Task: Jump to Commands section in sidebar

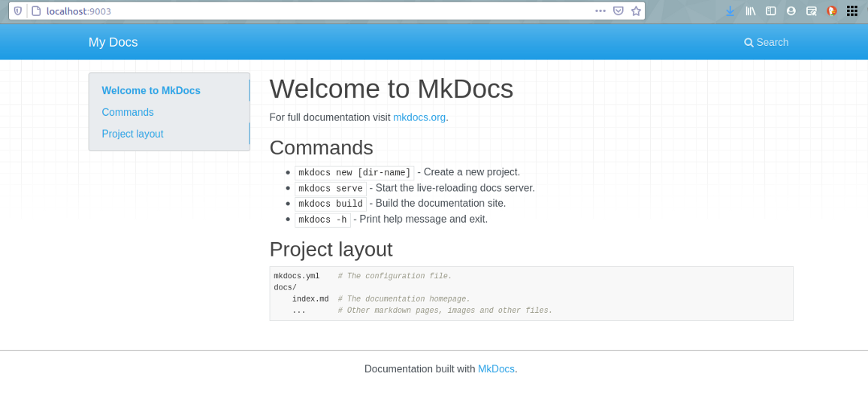Action: (128, 113)
